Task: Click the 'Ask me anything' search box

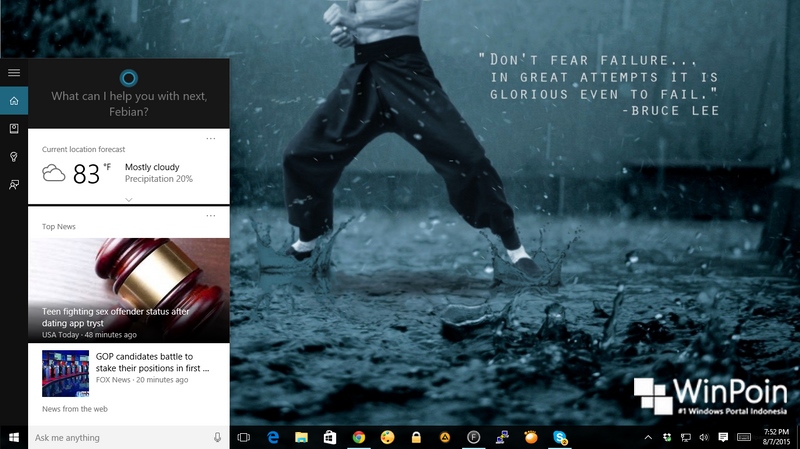Action: click(129, 437)
